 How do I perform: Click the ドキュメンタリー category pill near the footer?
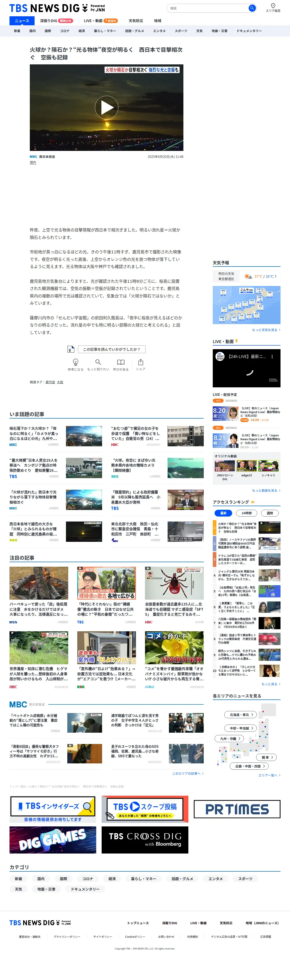85,889
